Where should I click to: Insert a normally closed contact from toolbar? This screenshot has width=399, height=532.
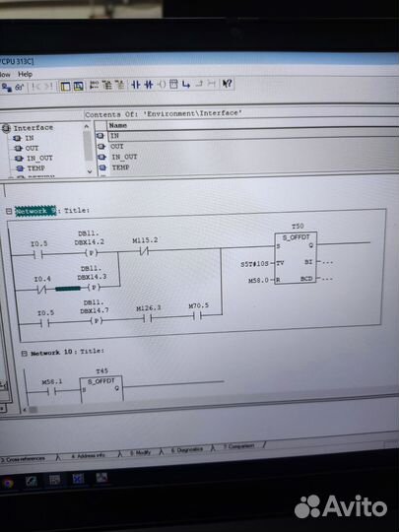[149, 85]
